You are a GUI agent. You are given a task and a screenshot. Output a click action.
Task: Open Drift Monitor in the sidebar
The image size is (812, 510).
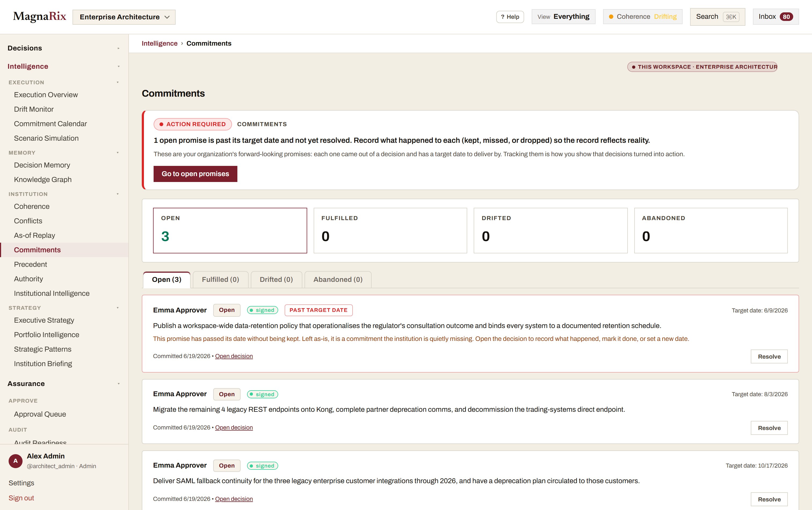pyautogui.click(x=34, y=109)
